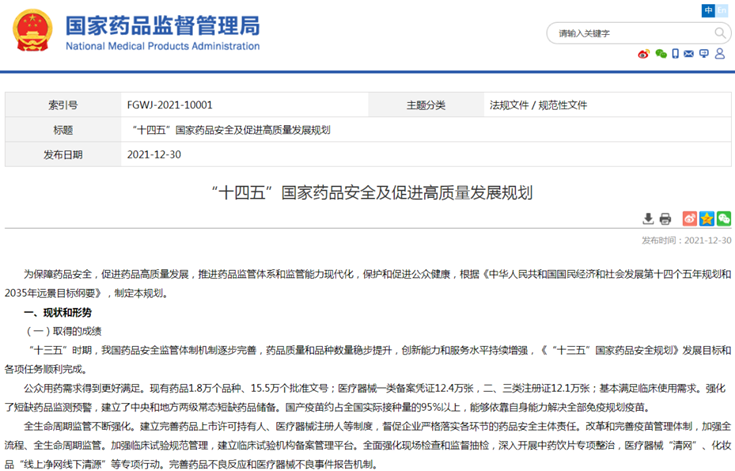
Task: Click the heading 一、现状和形势
Action: pos(58,313)
